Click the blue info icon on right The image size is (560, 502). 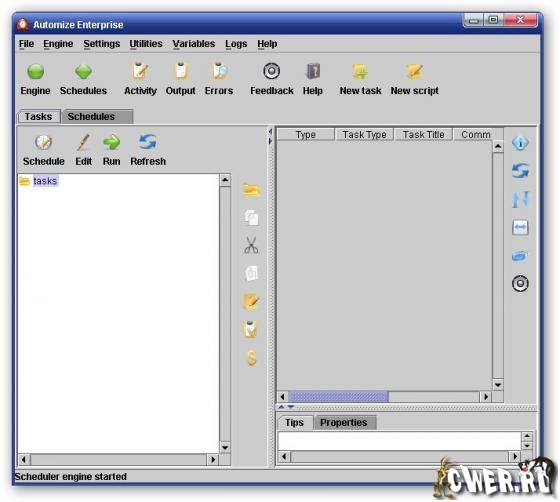[x=520, y=143]
